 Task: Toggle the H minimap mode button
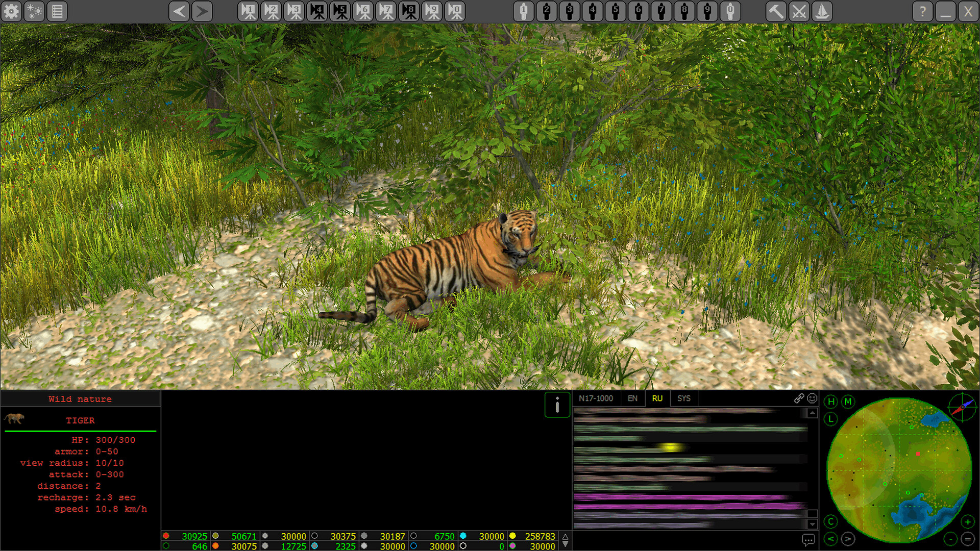tap(831, 402)
